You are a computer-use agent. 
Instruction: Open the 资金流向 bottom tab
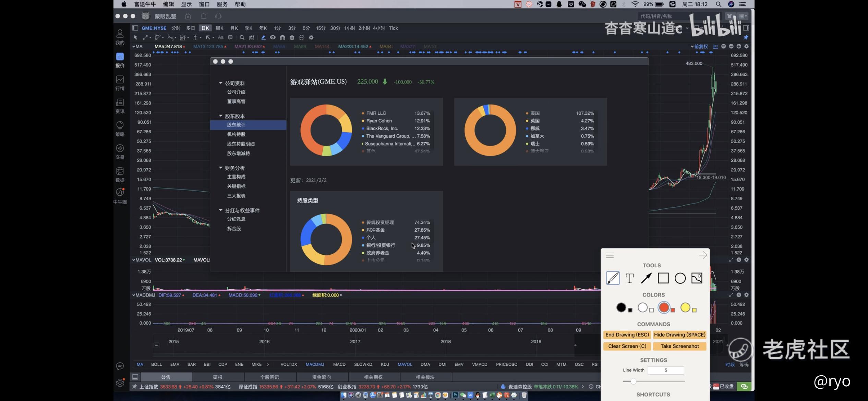(322, 377)
